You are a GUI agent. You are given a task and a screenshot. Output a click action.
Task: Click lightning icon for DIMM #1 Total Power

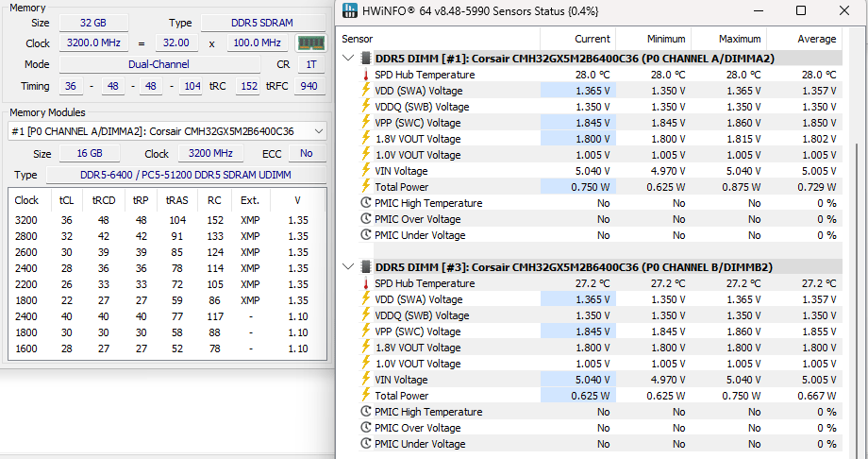coord(366,187)
